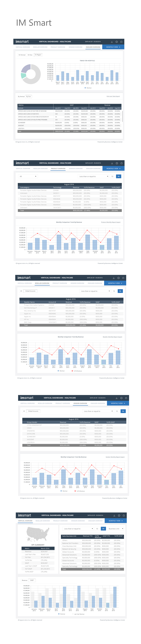Image resolution: width=141 pixels, height=644 pixels.
Task: Open 'Less than or equal to' dropdown in Vendor Overview
Action: click(98, 411)
